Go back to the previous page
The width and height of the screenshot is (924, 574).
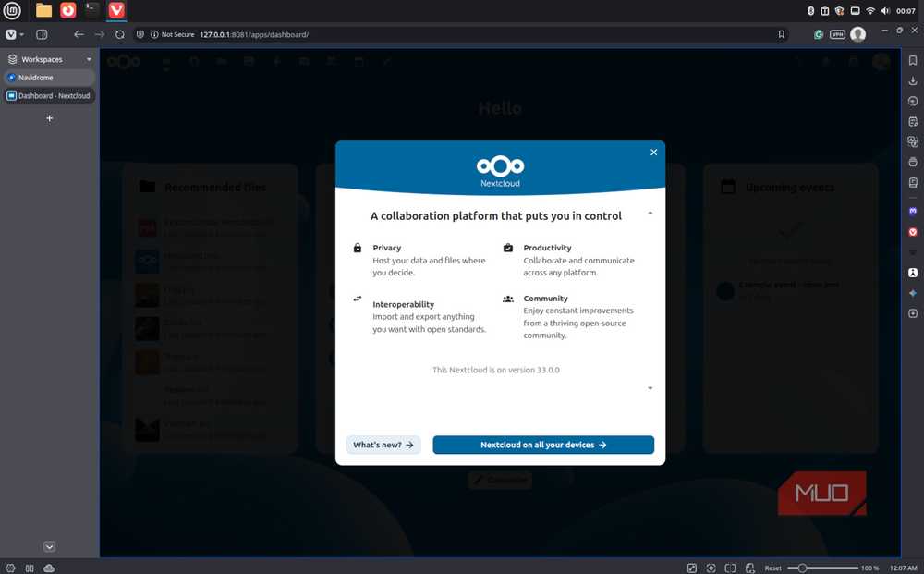(x=79, y=35)
